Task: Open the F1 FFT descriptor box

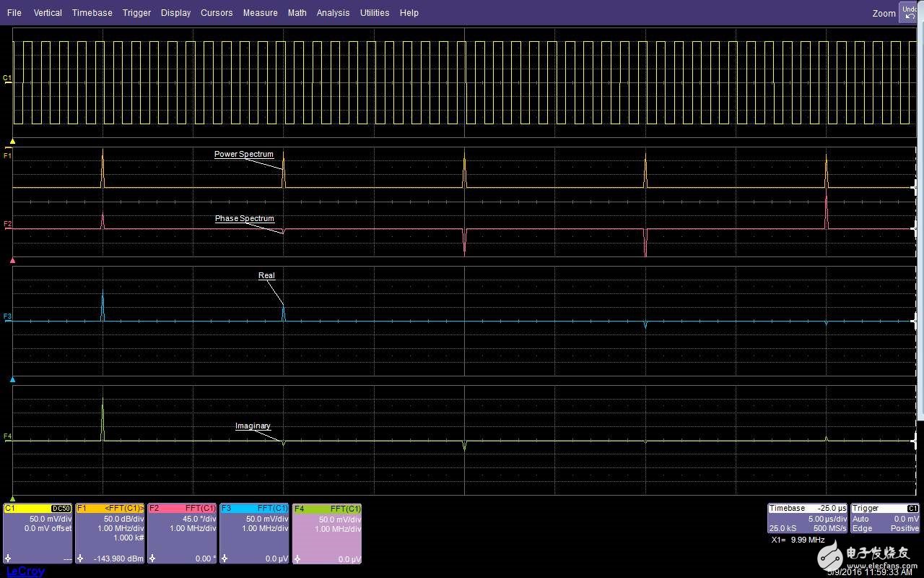Action: click(x=110, y=533)
